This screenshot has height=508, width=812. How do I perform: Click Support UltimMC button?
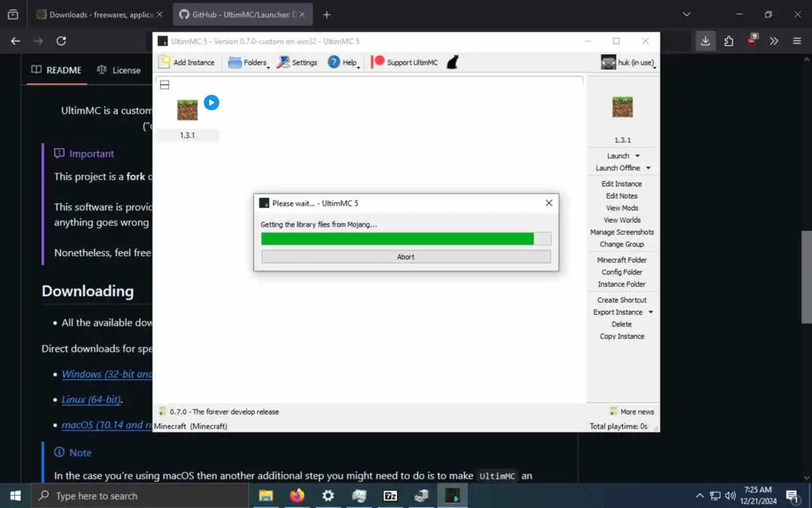tap(405, 62)
